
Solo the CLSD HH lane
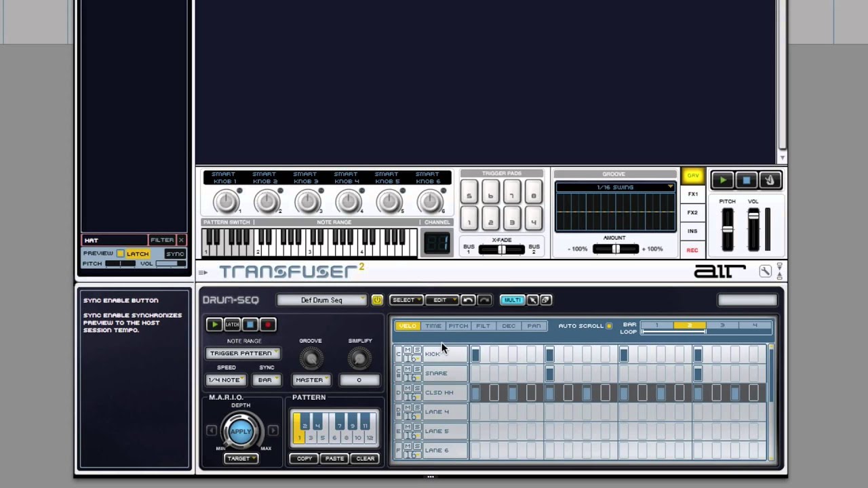(416, 388)
